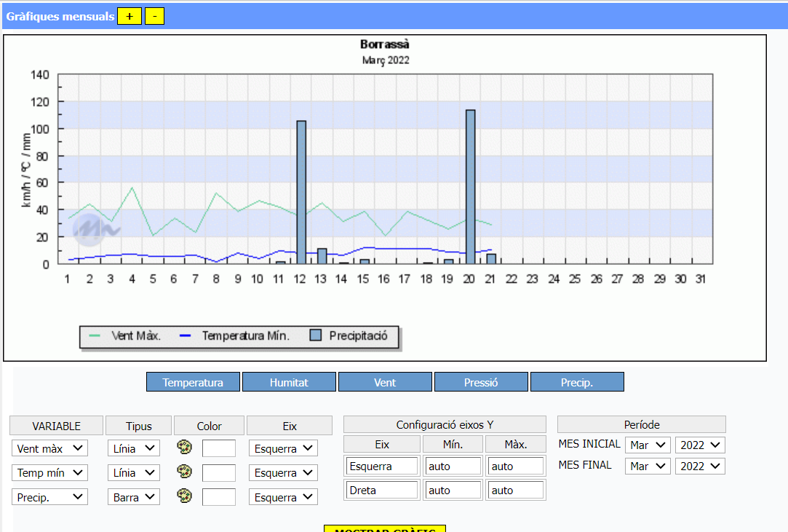Click the VARIABLE column header

pyautogui.click(x=56, y=426)
